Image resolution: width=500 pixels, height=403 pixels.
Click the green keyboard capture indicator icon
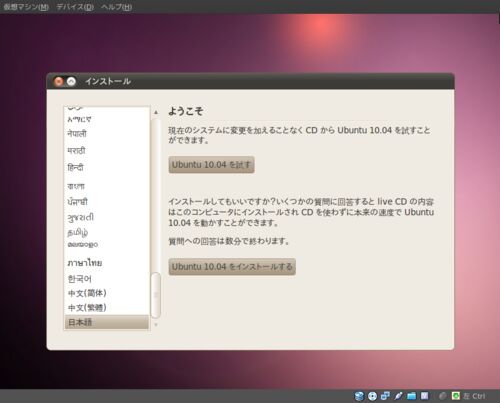click(456, 396)
